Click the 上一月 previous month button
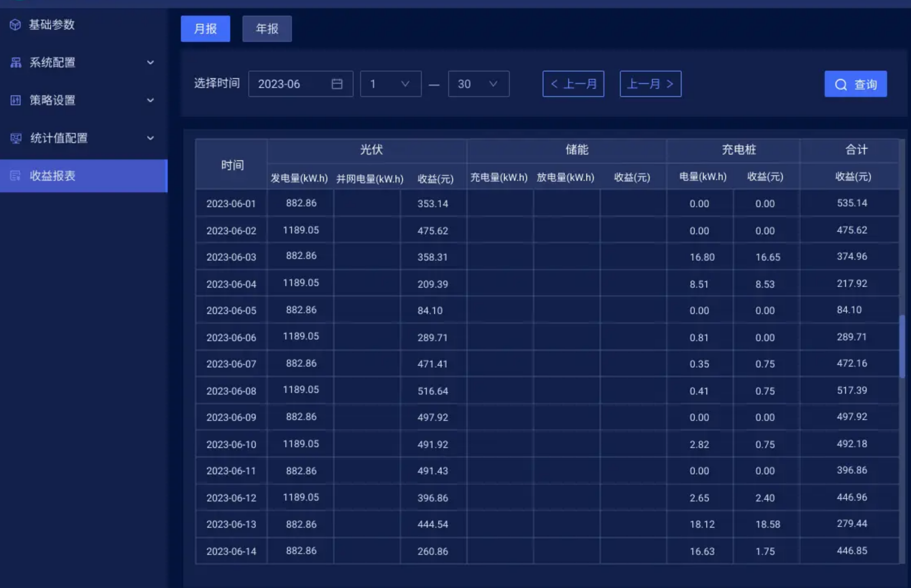911x588 pixels. pos(573,83)
